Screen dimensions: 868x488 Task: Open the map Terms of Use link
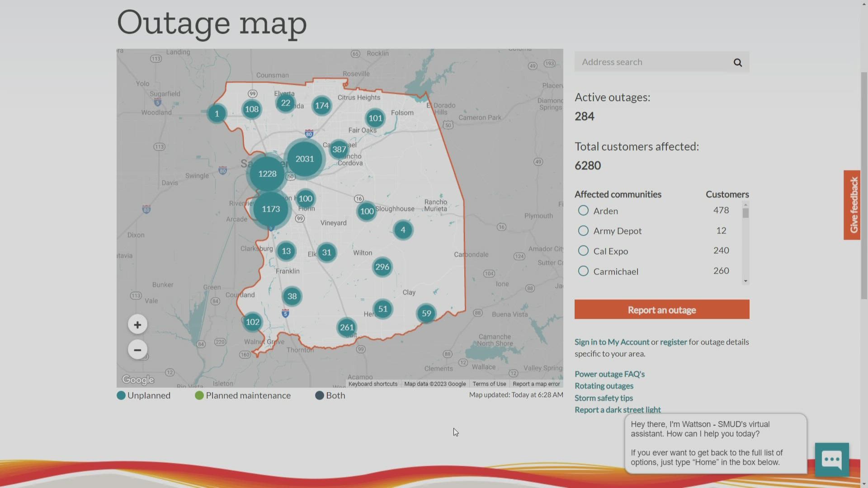[489, 384]
